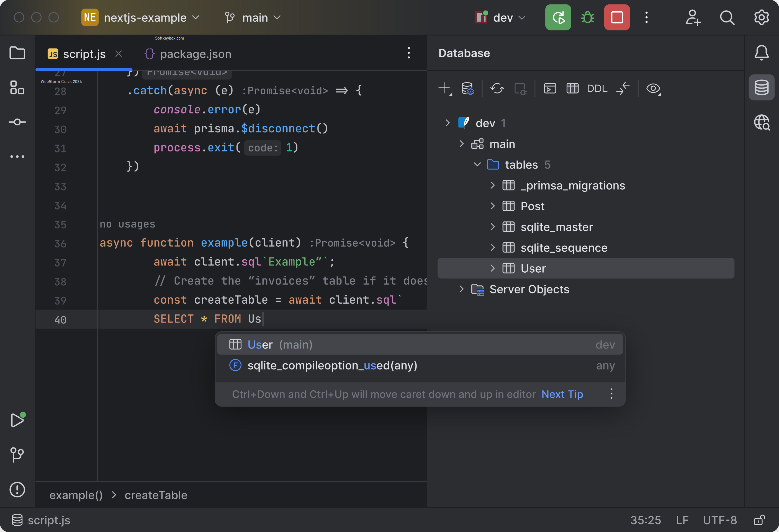The height and width of the screenshot is (532, 779).
Task: Expand the Server Objects node
Action: tap(462, 289)
